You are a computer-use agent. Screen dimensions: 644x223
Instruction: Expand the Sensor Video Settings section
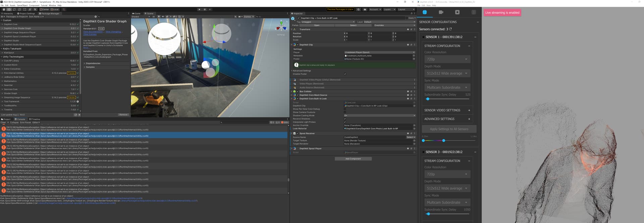pyautogui.click(x=469, y=110)
